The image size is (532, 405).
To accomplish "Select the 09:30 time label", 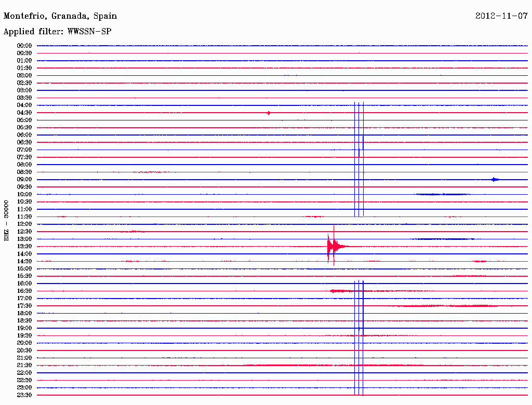I will [x=24, y=187].
